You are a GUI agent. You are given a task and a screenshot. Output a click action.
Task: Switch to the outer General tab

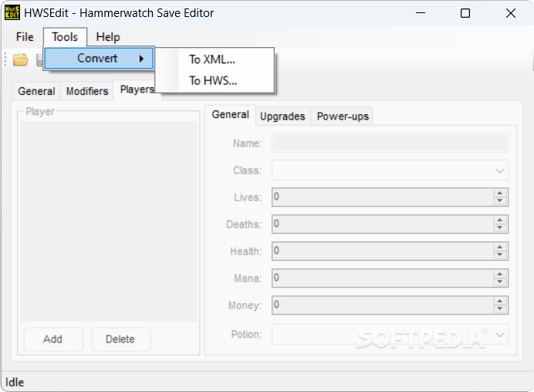pyautogui.click(x=36, y=91)
